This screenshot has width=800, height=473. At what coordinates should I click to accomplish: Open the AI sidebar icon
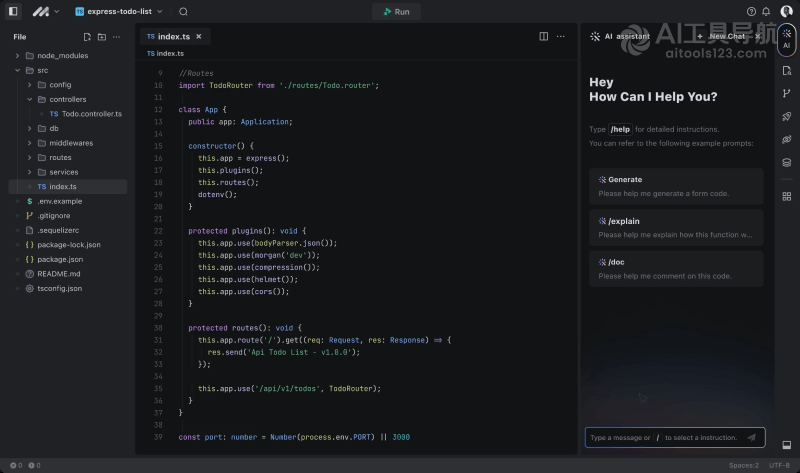point(787,39)
